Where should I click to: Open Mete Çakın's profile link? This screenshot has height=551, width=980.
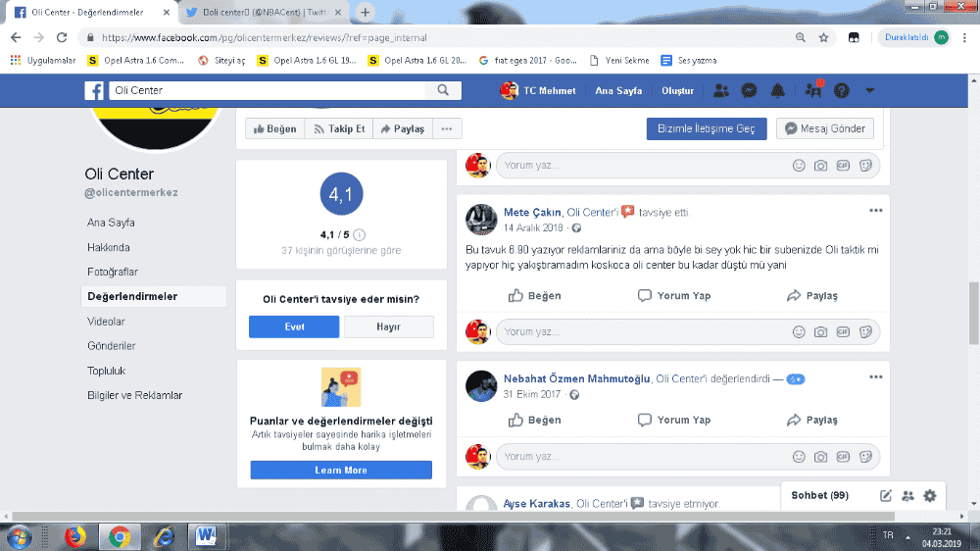tap(532, 213)
